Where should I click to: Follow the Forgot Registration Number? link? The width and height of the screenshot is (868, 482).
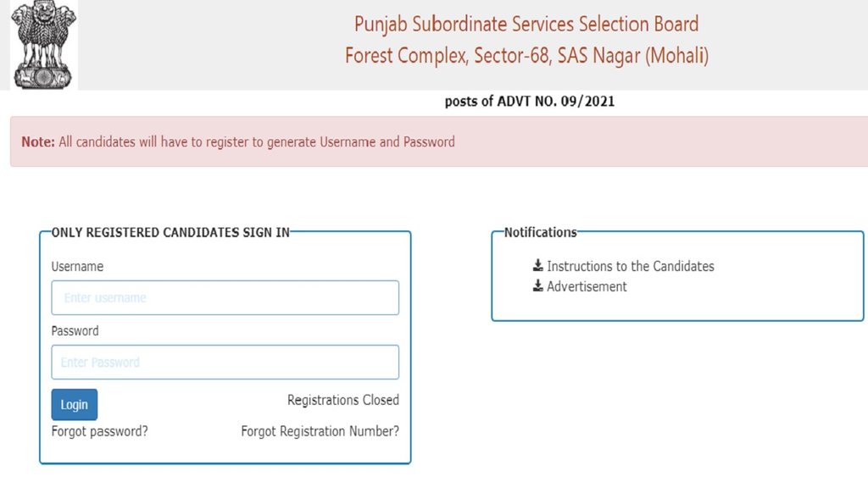point(320,431)
